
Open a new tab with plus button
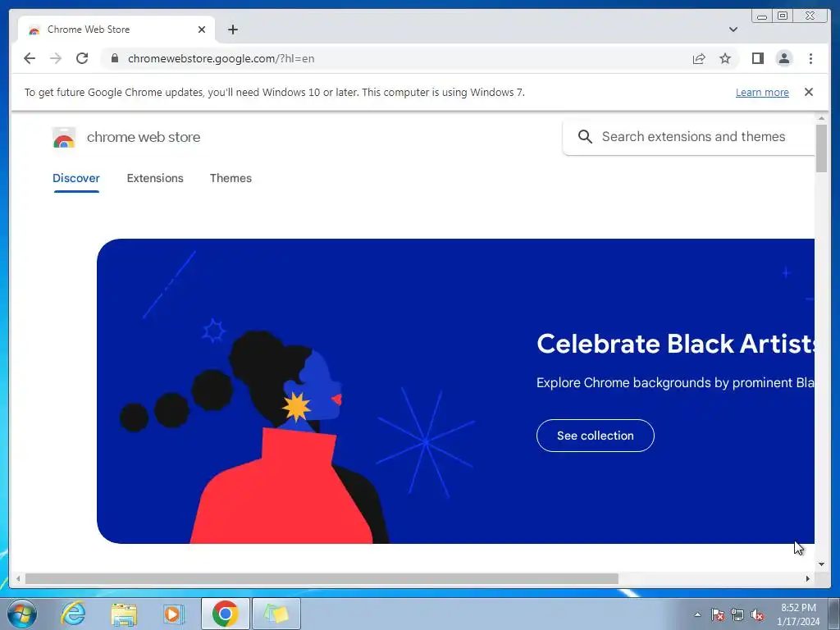(x=232, y=30)
